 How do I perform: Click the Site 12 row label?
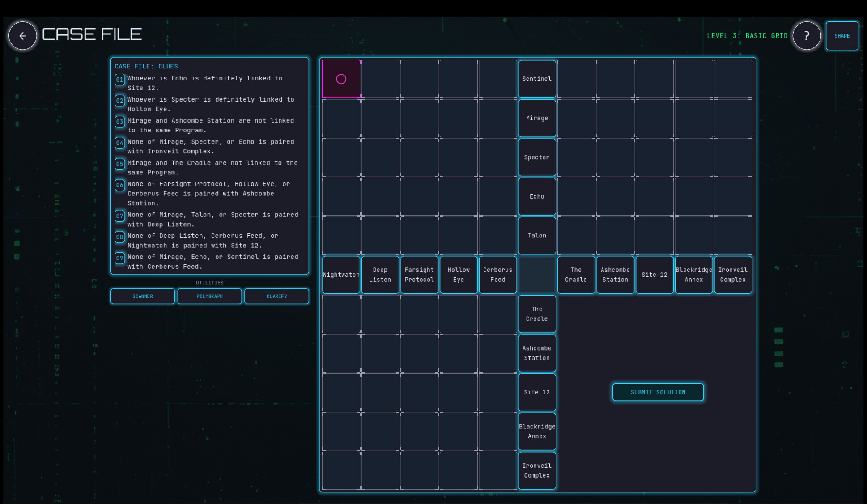(537, 392)
